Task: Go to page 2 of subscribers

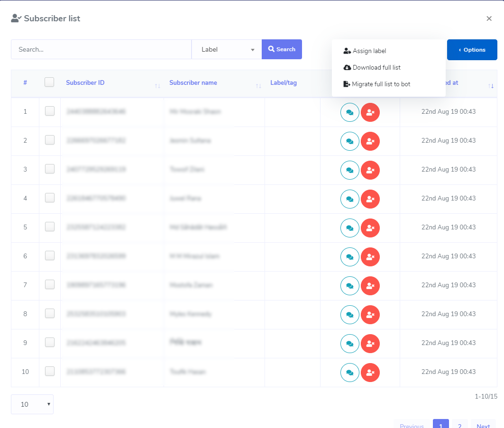Action: point(459,425)
